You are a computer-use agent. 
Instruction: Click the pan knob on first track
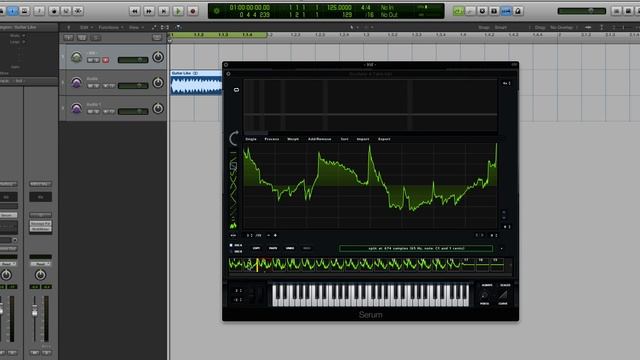[x=158, y=57]
